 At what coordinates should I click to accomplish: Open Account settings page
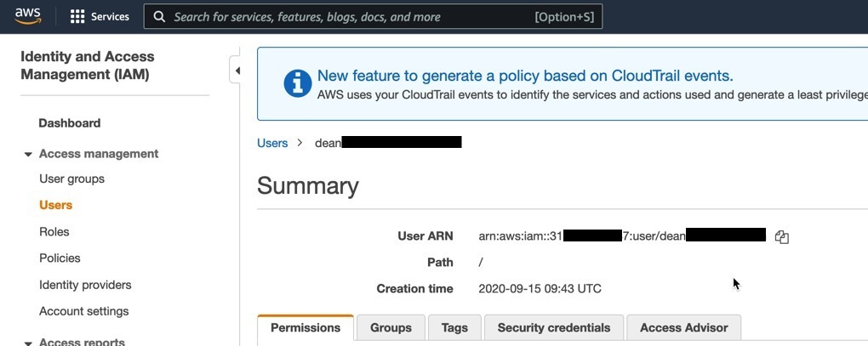pyautogui.click(x=84, y=311)
